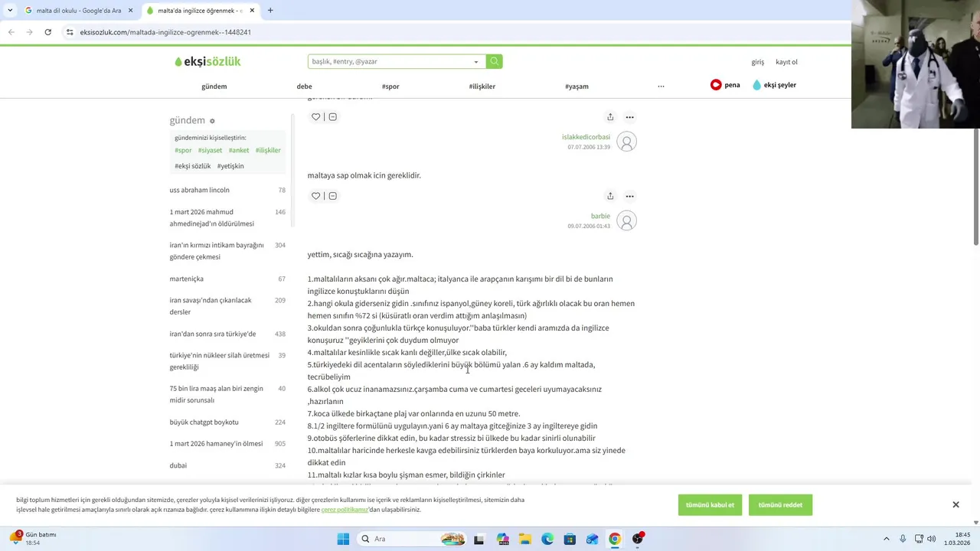Screen dimensions: 980x551
Task: Reject cookies with tümünü reddet
Action: 780,505
